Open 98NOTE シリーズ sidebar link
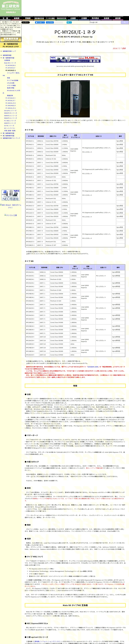The width and height of the screenshot is (129, 644). 10,123
